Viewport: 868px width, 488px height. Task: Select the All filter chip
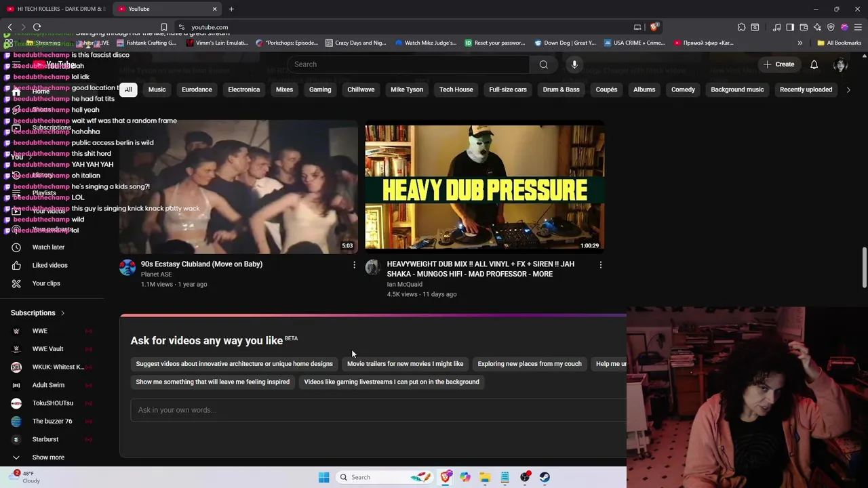[128, 89]
